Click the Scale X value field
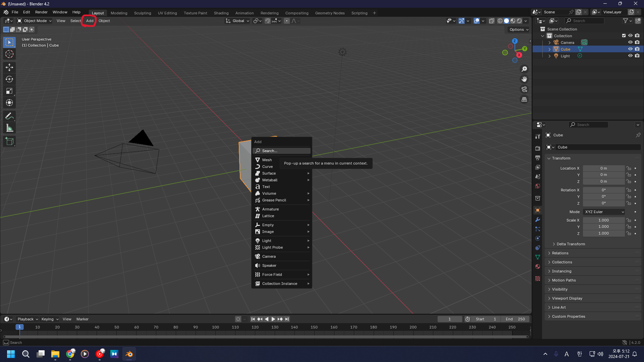Viewport: 644px width, 362px height. [603, 220]
